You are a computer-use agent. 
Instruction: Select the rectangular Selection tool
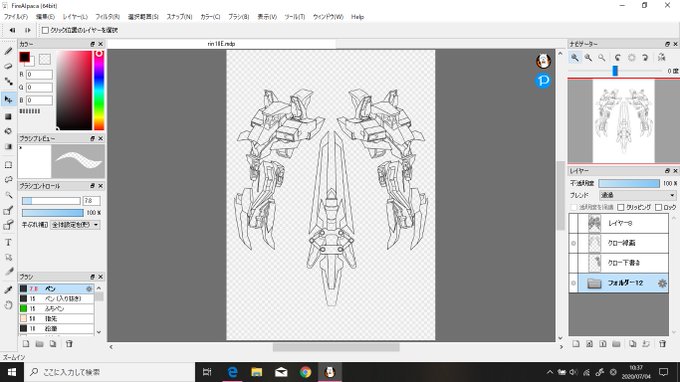(x=8, y=165)
